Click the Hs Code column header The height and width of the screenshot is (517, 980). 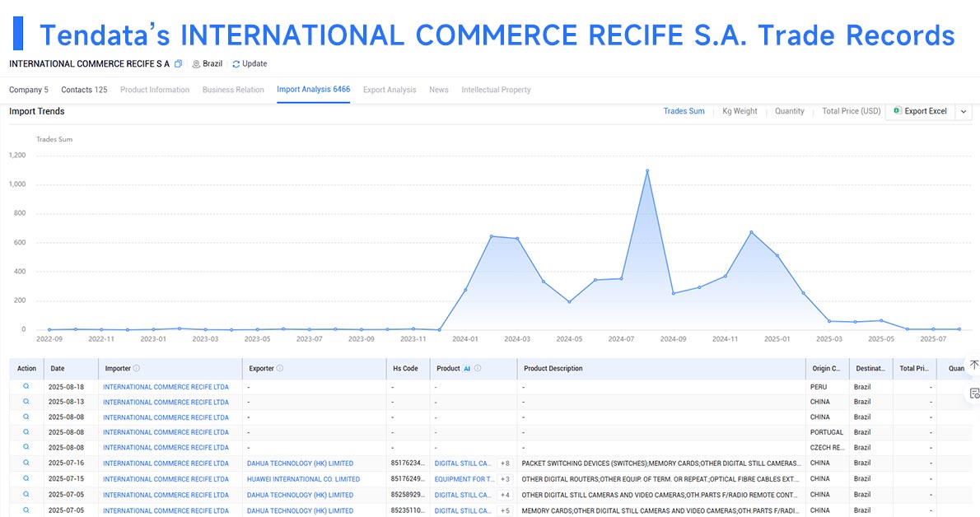pos(406,368)
